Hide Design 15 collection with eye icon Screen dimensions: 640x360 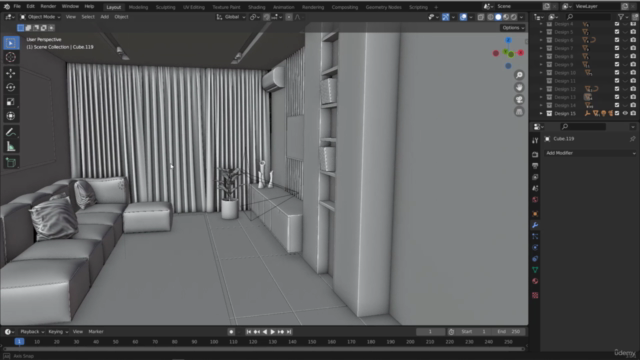pyautogui.click(x=625, y=113)
